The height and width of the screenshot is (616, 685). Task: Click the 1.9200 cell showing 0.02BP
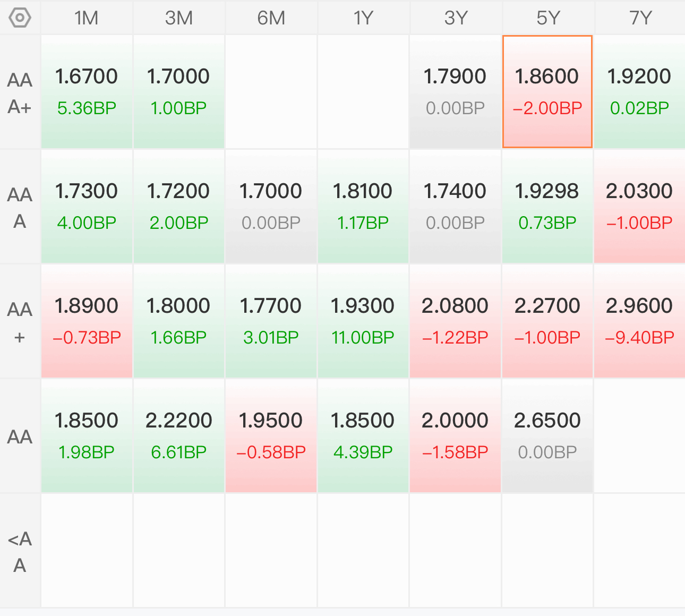[x=639, y=92]
